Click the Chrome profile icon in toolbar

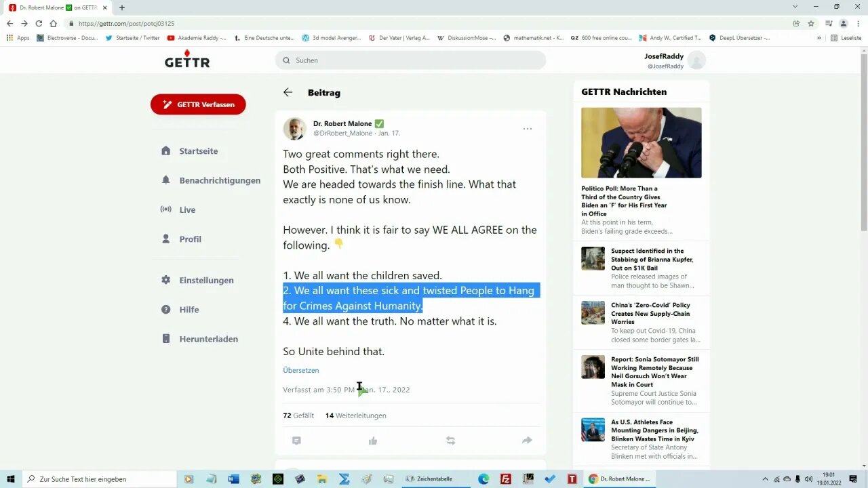pyautogui.click(x=844, y=24)
